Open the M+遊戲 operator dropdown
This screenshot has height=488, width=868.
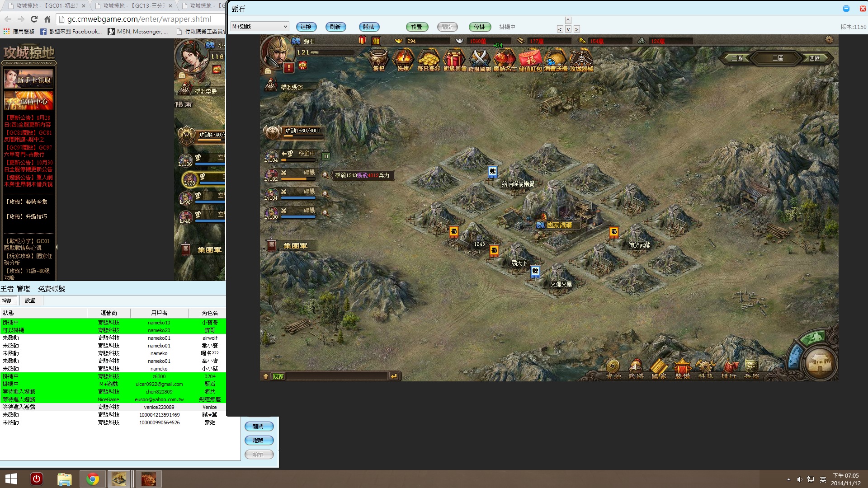point(259,27)
